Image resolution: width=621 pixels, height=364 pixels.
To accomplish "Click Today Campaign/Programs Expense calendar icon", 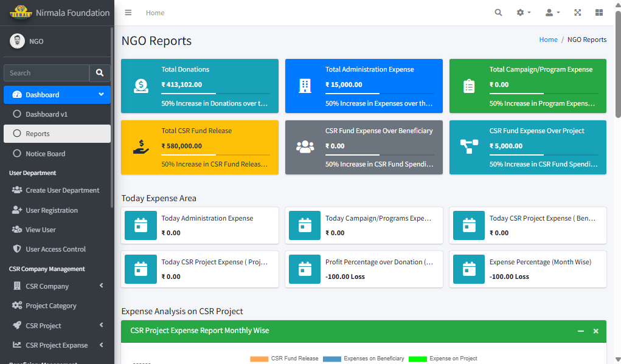I will click(305, 225).
